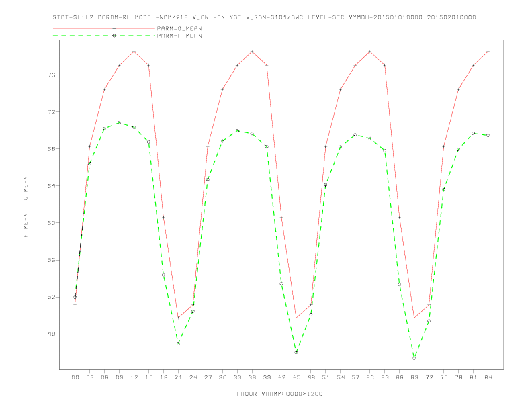Click x-axis forecast hour label 78
532x411 pixels.
point(458,377)
